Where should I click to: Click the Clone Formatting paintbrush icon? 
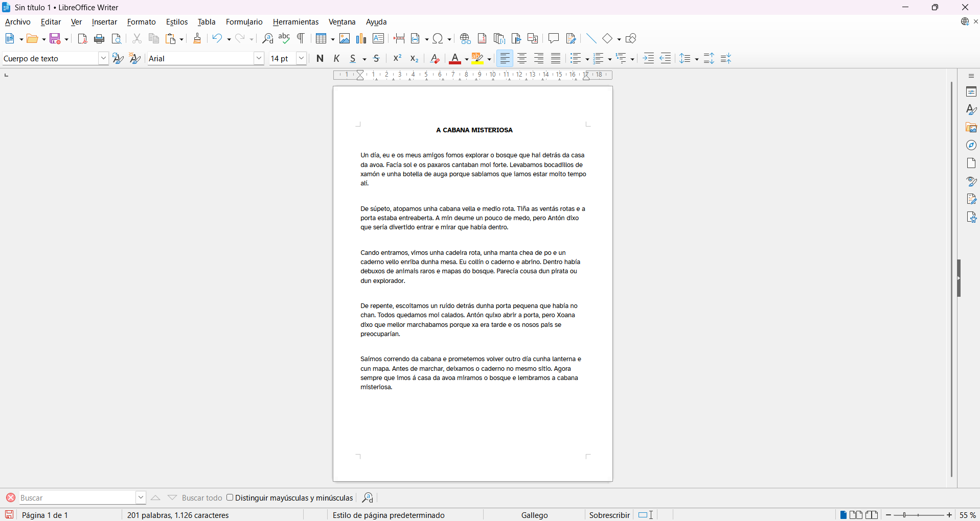[x=197, y=39]
